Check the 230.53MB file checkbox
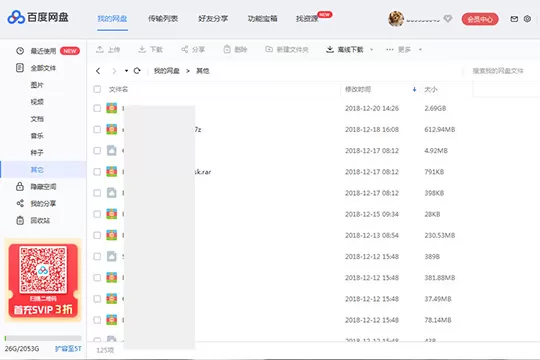 [x=97, y=235]
